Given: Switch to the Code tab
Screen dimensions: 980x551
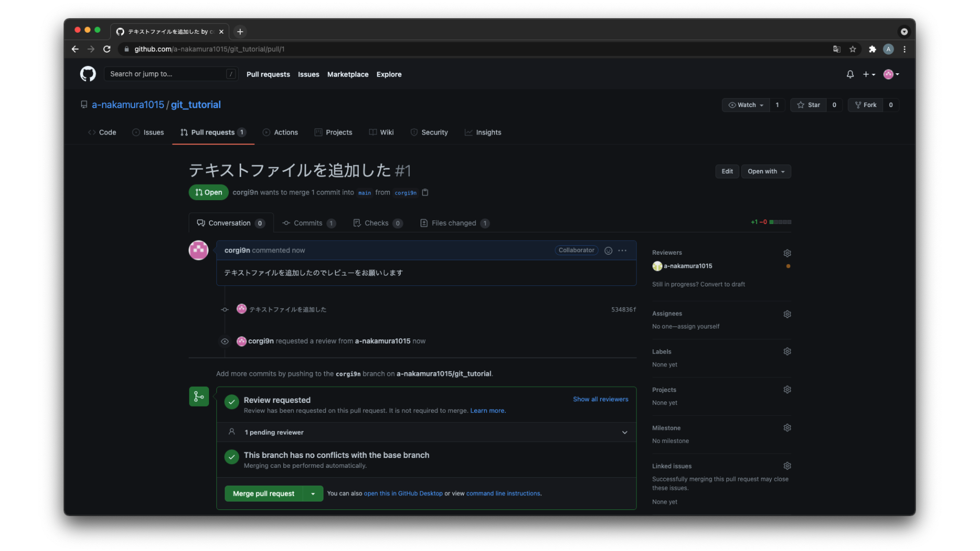Looking at the screenshot, I should (102, 133).
